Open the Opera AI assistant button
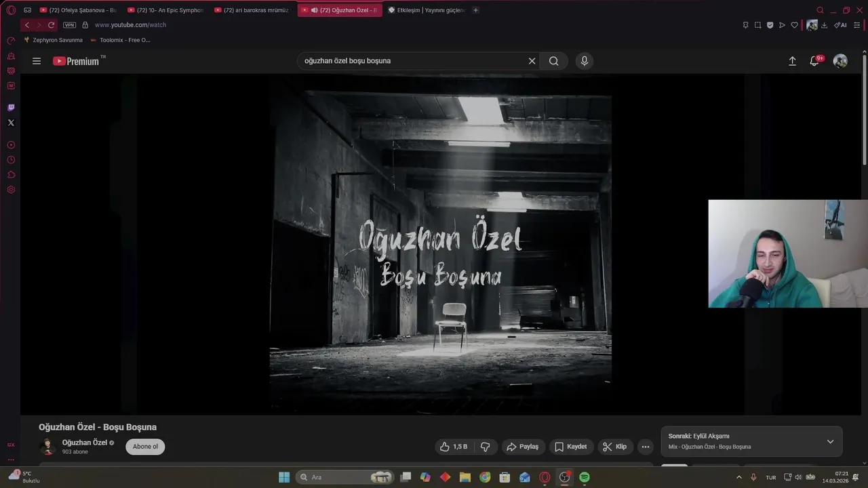The height and width of the screenshot is (488, 868). (841, 25)
